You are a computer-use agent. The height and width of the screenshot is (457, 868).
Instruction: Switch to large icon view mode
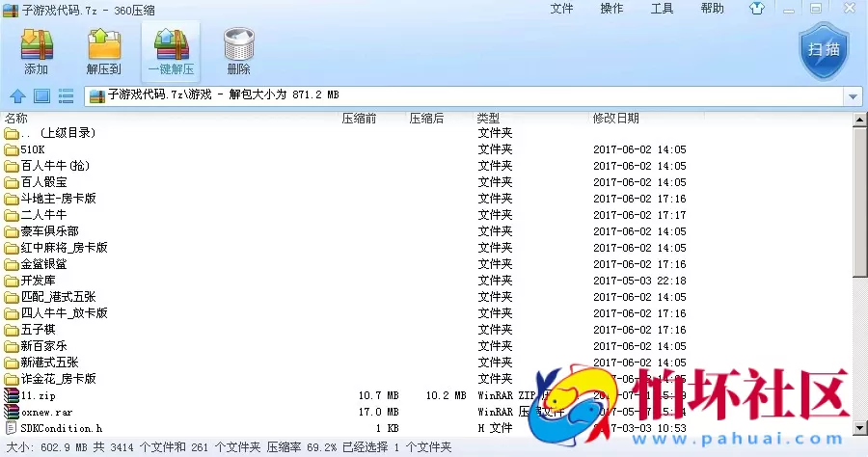click(41, 96)
